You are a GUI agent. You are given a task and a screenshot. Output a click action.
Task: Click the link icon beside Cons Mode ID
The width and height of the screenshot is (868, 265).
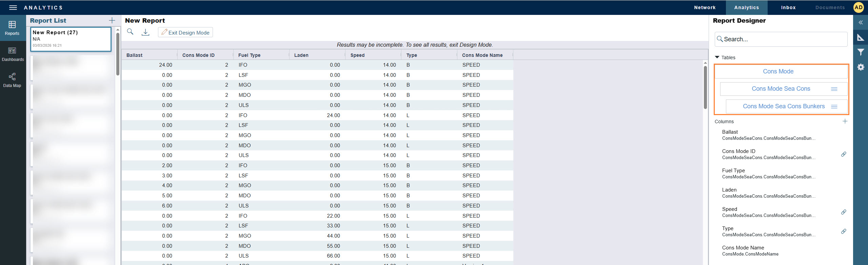pos(844,154)
